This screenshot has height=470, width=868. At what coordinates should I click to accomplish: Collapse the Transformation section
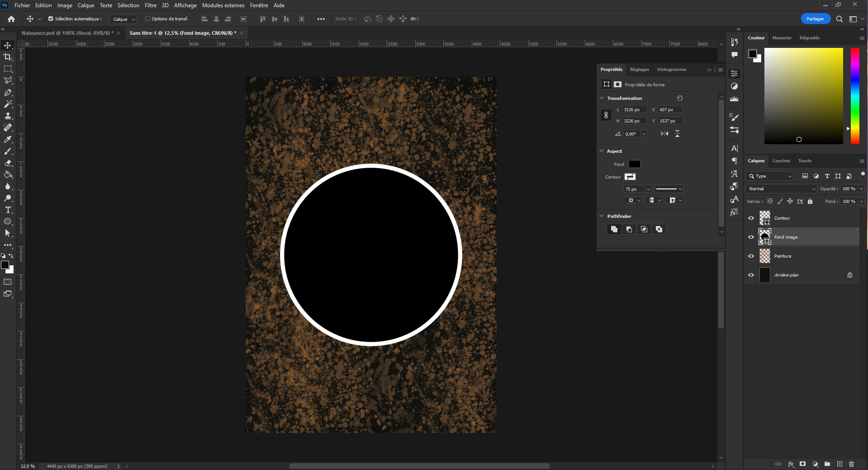[x=602, y=98]
